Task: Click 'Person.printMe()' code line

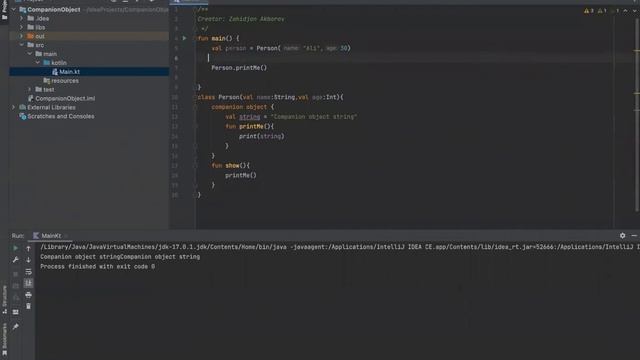Action: point(239,68)
